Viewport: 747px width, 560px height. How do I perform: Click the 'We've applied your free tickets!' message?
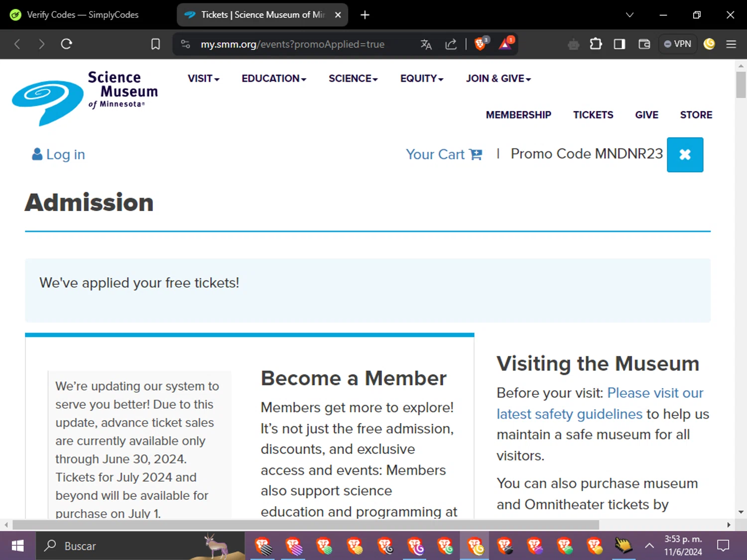139,283
